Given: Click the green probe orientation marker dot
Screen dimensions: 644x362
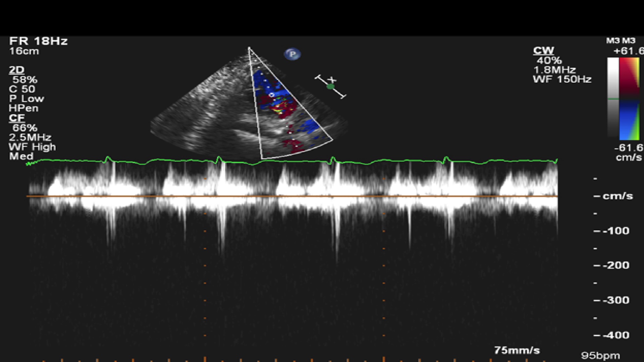Looking at the screenshot, I should (x=331, y=86).
